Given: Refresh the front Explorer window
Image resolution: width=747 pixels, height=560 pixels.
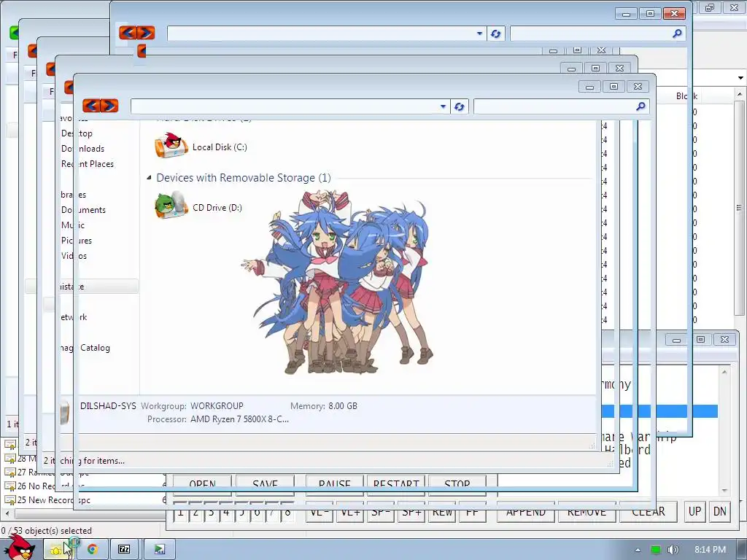Looking at the screenshot, I should (x=460, y=106).
